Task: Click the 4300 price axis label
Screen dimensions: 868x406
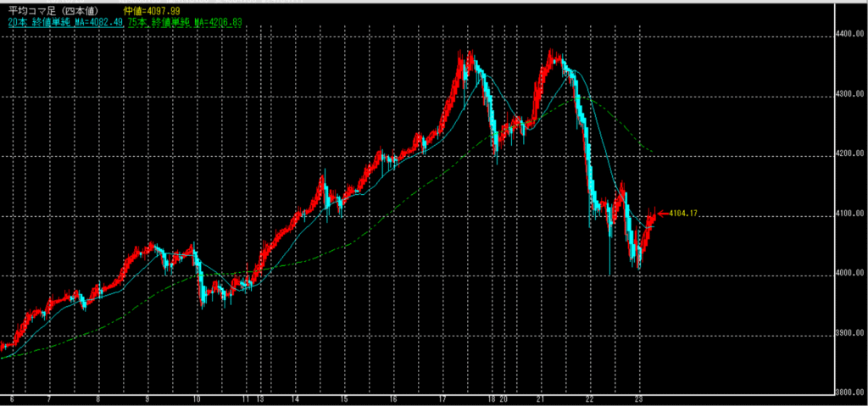Action: click(x=849, y=94)
